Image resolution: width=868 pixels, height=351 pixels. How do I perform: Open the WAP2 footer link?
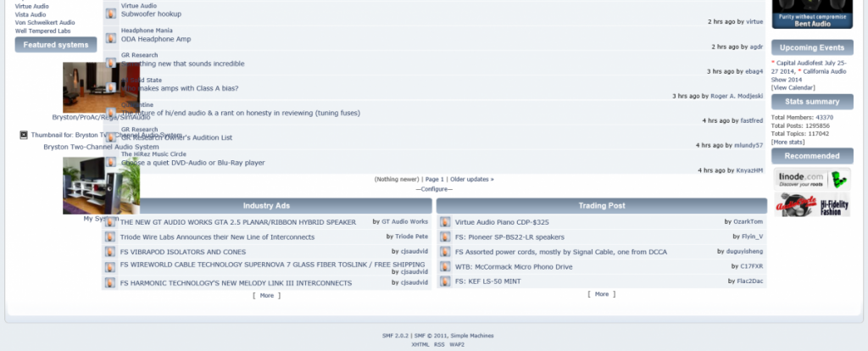(457, 344)
